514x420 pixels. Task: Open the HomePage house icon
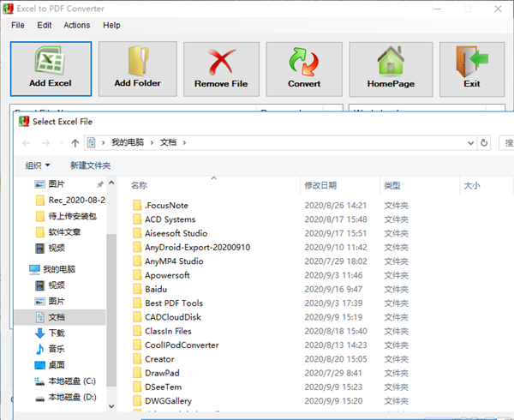(391, 69)
